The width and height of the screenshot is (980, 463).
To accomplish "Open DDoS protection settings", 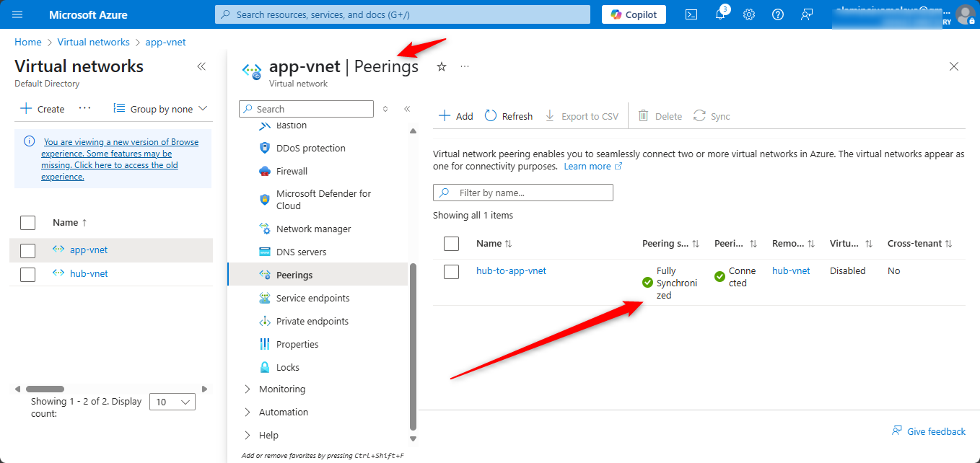I will [x=310, y=149].
